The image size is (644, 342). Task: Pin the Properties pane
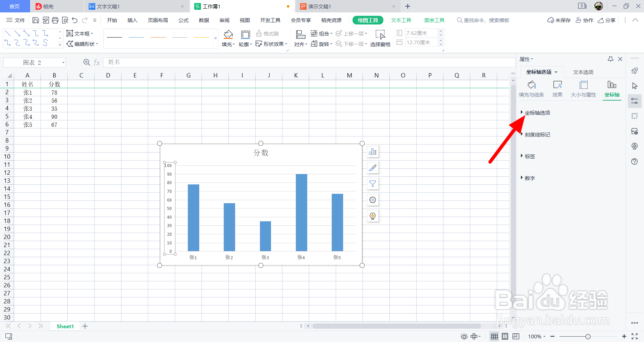[610, 59]
